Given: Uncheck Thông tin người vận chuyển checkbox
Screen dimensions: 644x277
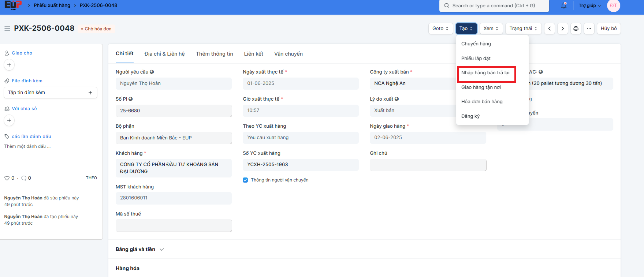Looking at the screenshot, I should [245, 180].
